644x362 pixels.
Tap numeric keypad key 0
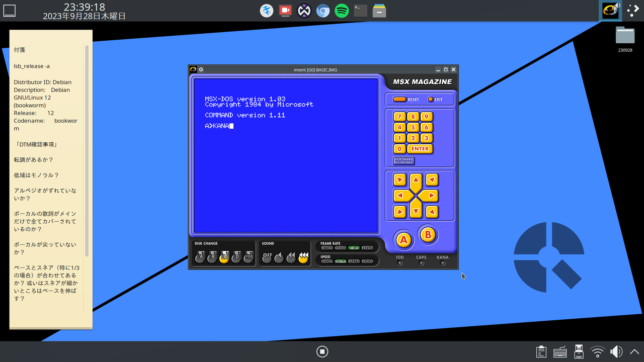tap(399, 149)
